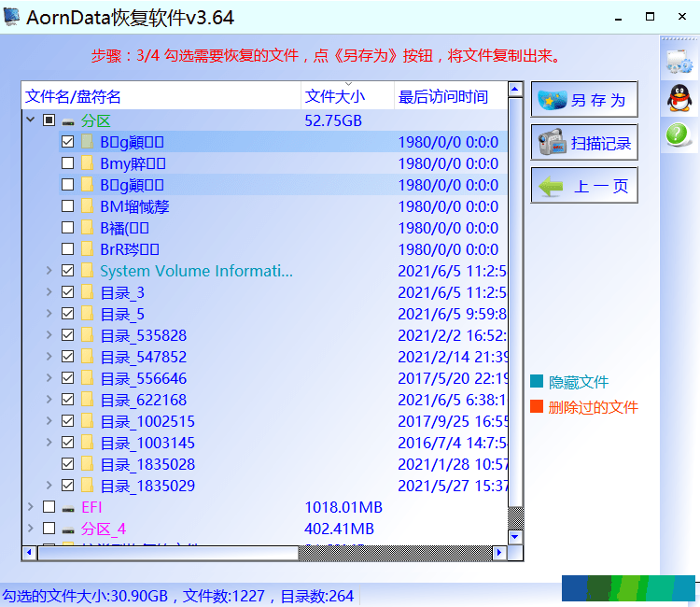Uncheck the 目录_1835028 checkbox

pyautogui.click(x=67, y=463)
